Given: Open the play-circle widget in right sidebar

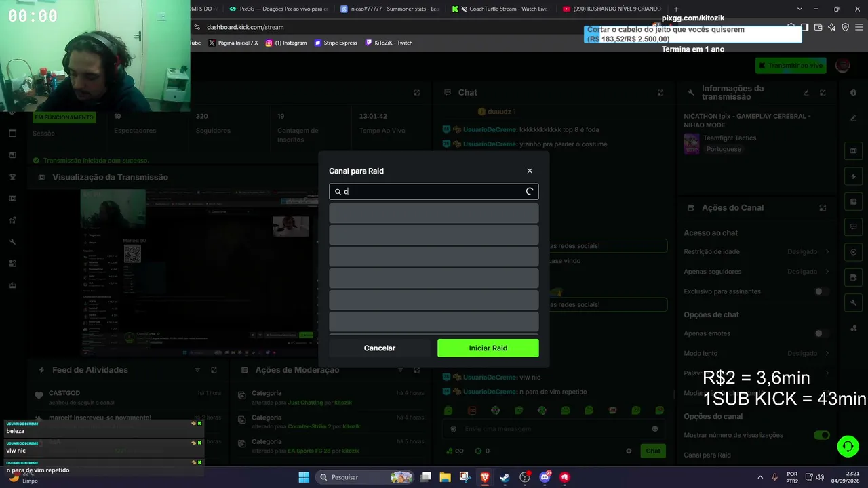Looking at the screenshot, I should 854,252.
